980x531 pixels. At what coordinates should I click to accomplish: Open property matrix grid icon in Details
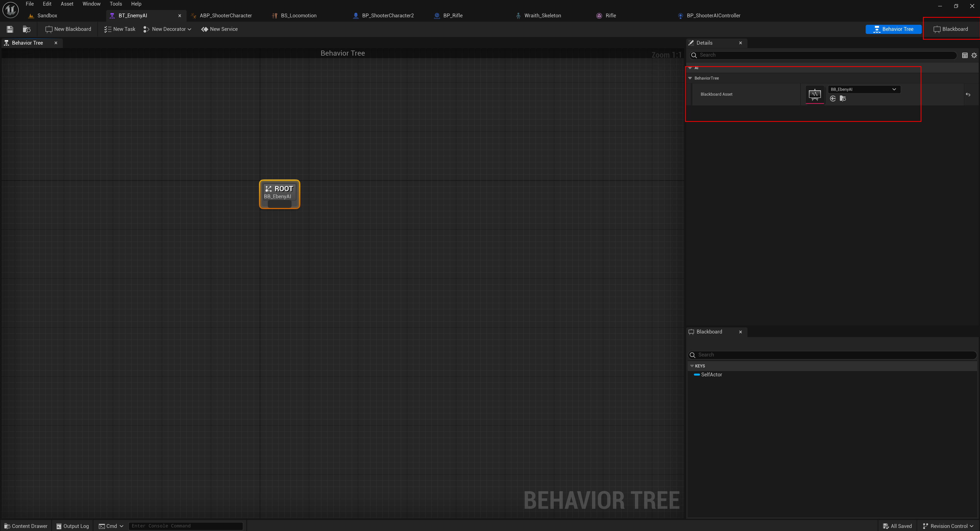coord(965,56)
